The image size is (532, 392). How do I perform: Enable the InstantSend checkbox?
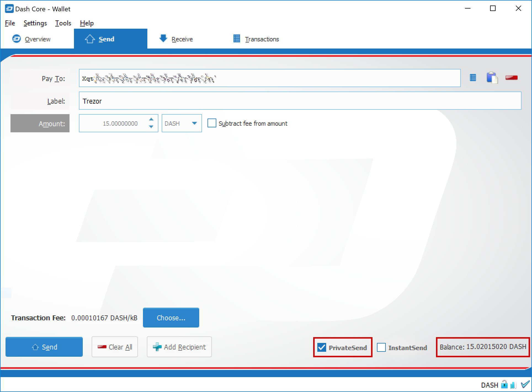(381, 347)
